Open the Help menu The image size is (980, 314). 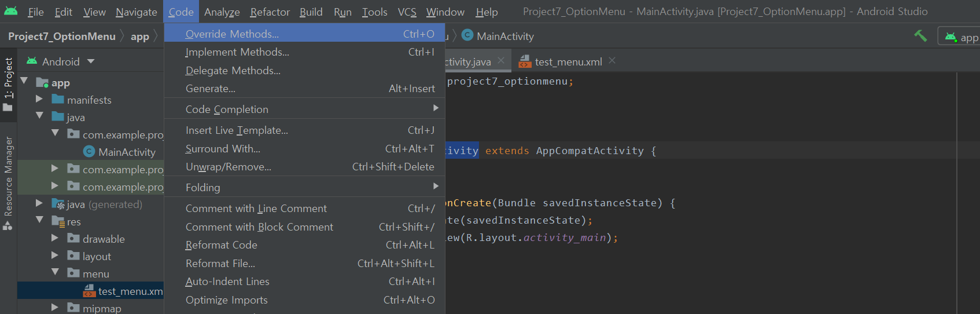click(487, 12)
